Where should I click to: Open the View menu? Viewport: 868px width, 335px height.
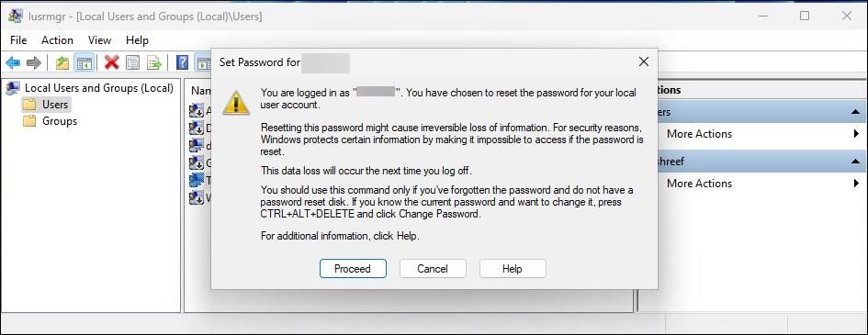tap(99, 40)
